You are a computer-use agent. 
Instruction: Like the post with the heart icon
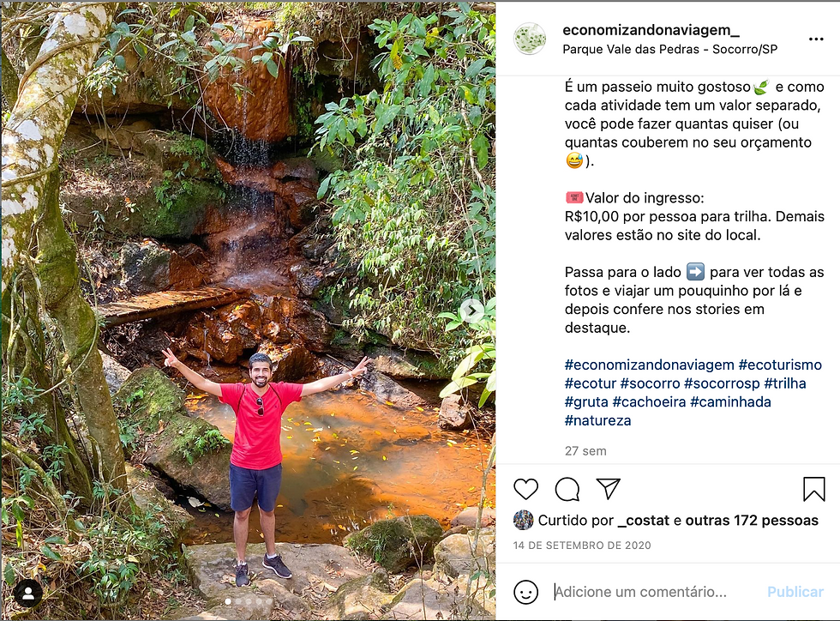pos(525,489)
